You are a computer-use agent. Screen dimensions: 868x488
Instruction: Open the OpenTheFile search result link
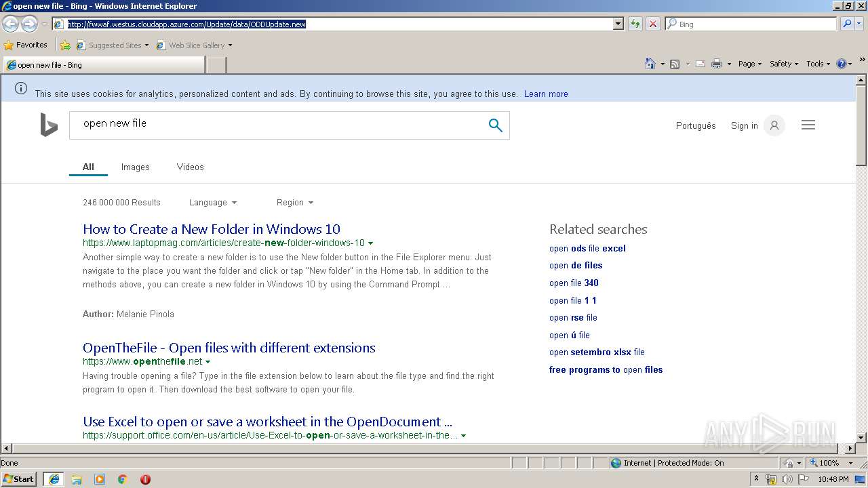coord(229,348)
